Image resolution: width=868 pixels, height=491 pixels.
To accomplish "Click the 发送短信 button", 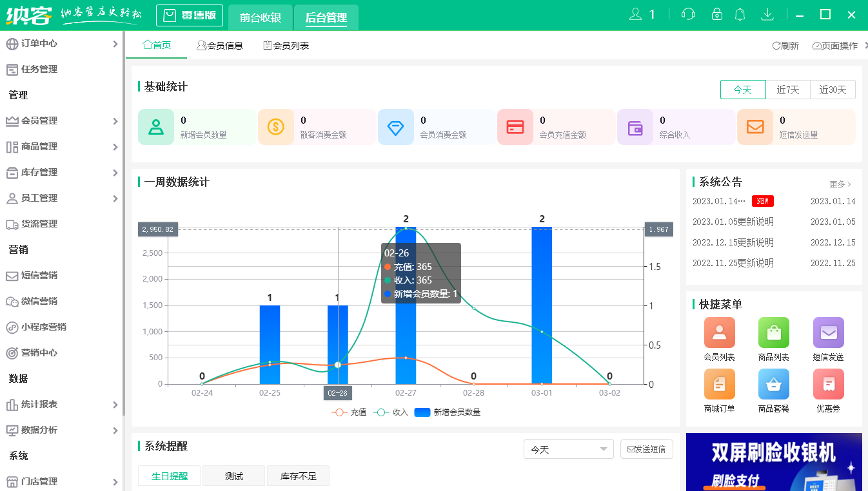I will (647, 449).
